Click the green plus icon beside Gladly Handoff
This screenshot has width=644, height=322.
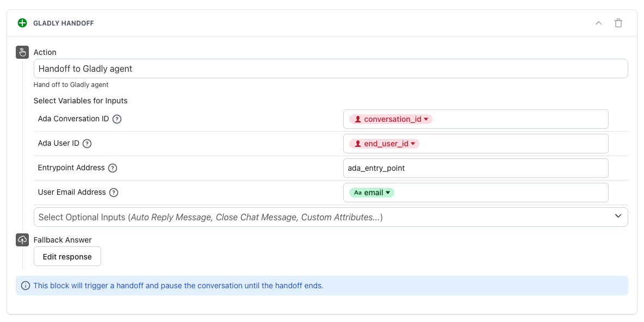pyautogui.click(x=22, y=23)
